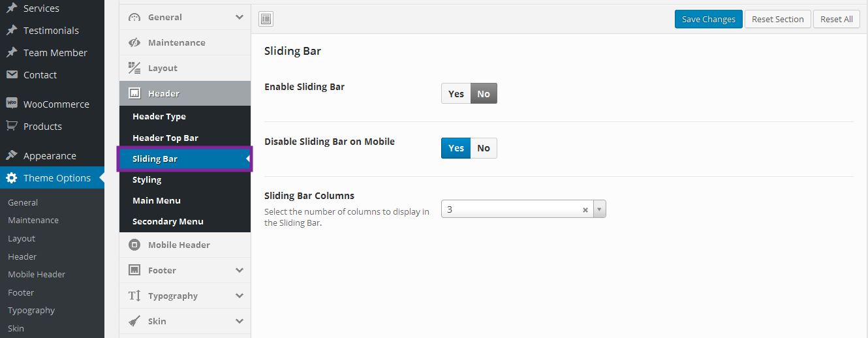The image size is (868, 338).
Task: Open the Sliding Bar Columns dropdown
Action: click(x=600, y=209)
